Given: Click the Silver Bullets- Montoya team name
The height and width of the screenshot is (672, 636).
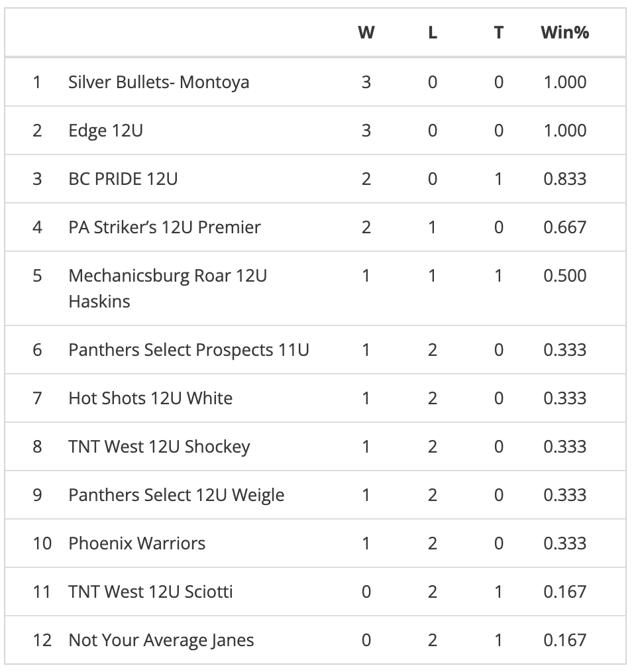Looking at the screenshot, I should [158, 82].
